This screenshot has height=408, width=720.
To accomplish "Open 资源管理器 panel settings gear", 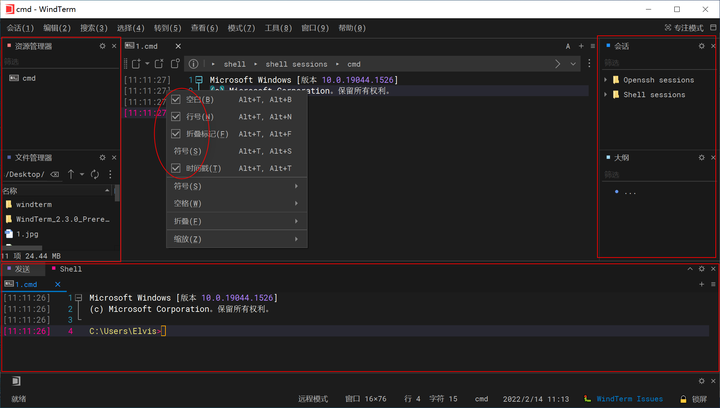I will (x=102, y=46).
